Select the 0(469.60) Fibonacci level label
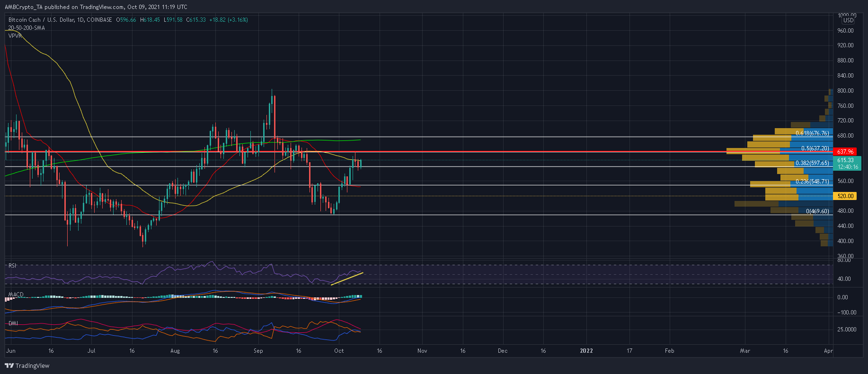The height and width of the screenshot is (374, 868). (x=817, y=211)
